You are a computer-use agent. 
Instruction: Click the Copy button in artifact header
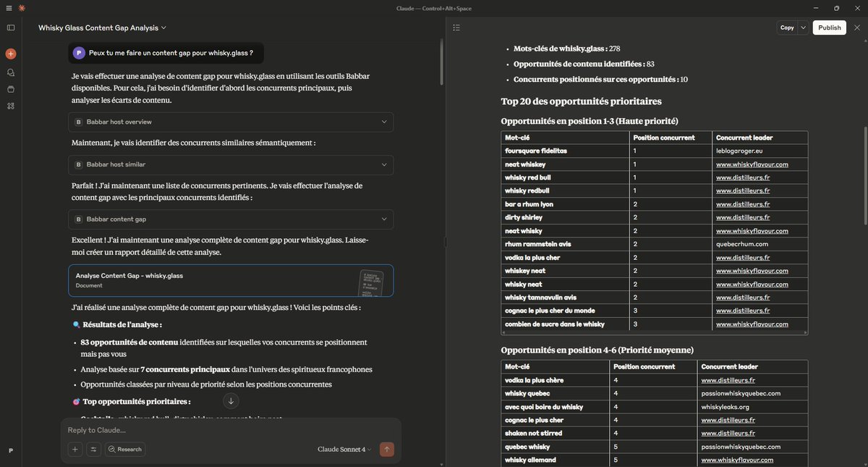(x=787, y=28)
